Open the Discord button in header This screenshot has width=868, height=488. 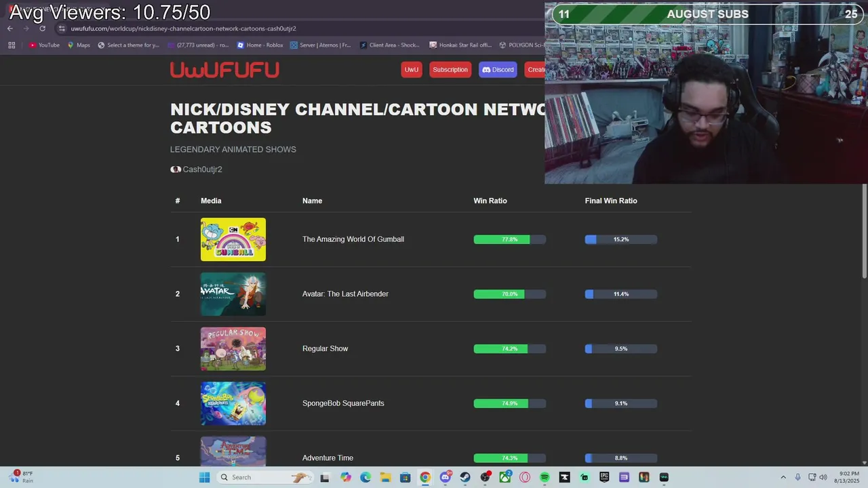[x=498, y=70]
